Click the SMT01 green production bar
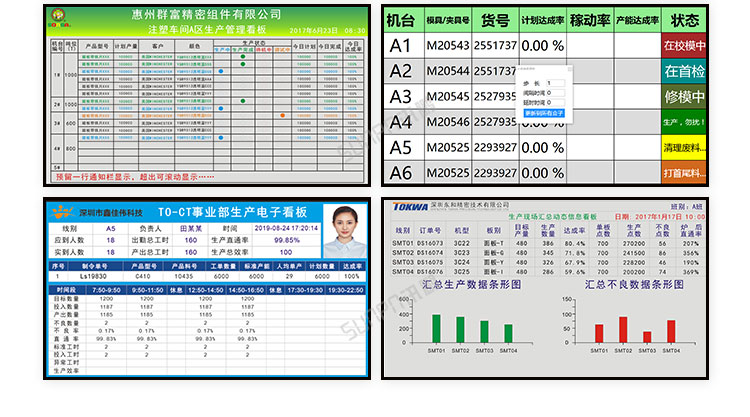750x417 pixels. (x=436, y=329)
